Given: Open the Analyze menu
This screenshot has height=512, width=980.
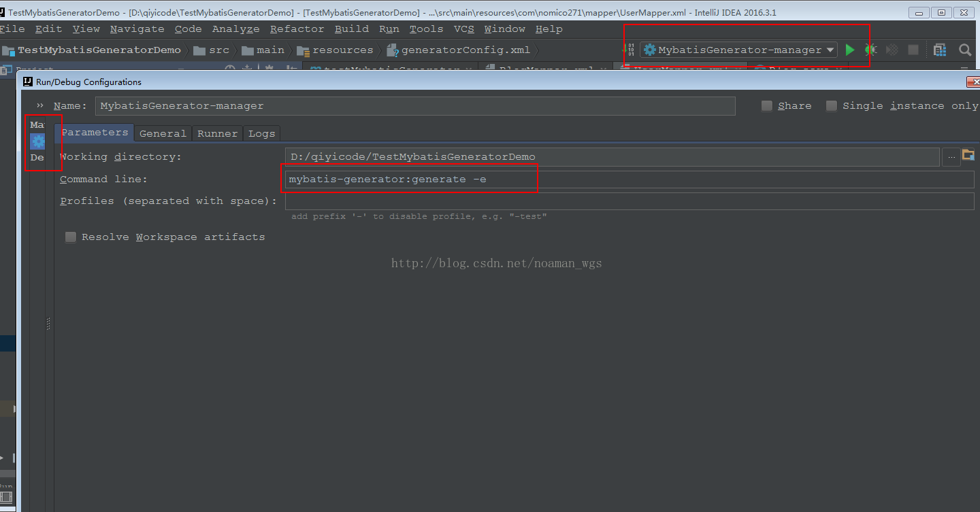Looking at the screenshot, I should point(236,29).
